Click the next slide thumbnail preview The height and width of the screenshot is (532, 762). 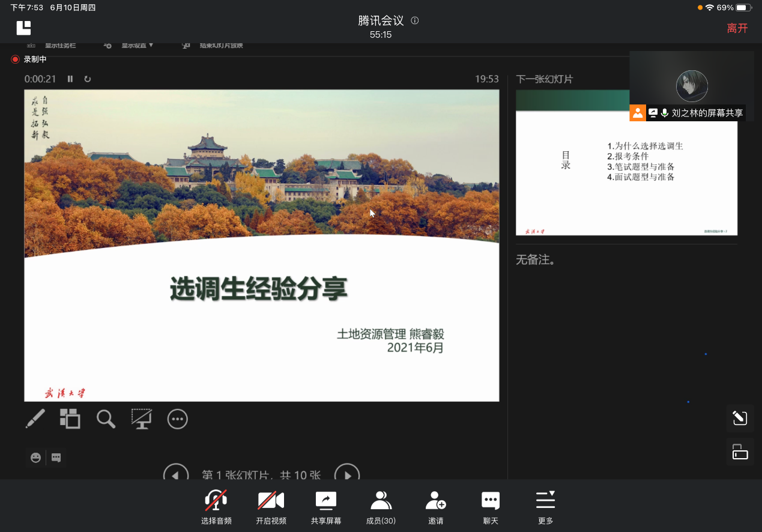pyautogui.click(x=626, y=174)
